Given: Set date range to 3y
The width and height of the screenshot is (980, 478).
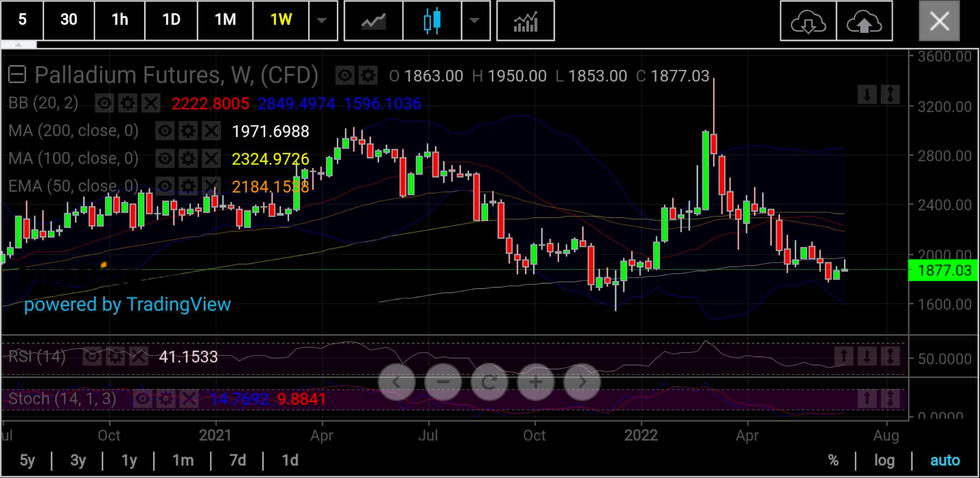Looking at the screenshot, I should [78, 460].
